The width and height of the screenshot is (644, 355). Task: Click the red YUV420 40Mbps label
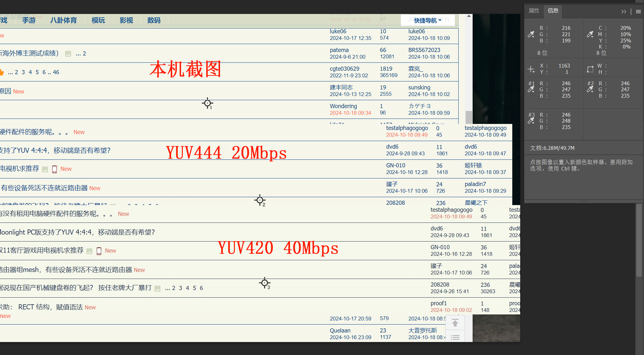click(278, 248)
